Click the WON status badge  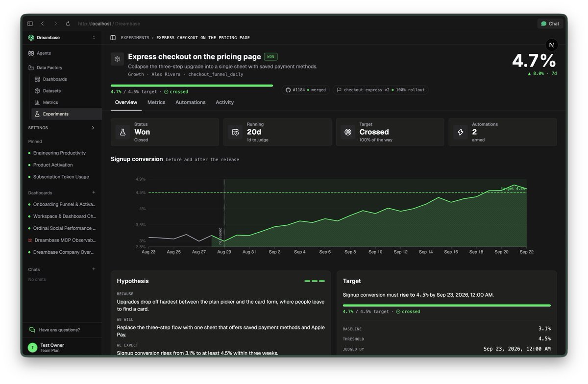(x=270, y=57)
